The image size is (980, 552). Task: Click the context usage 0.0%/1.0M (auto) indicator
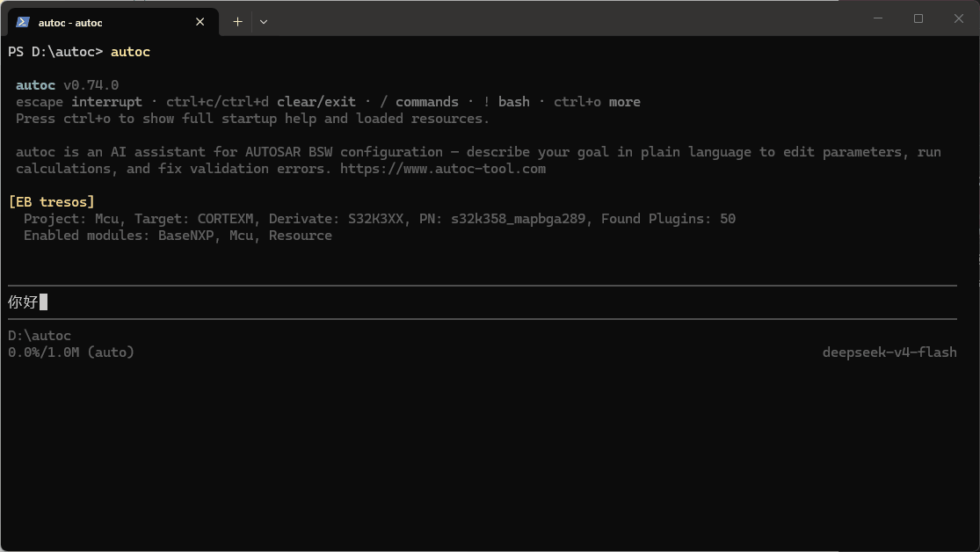71,352
